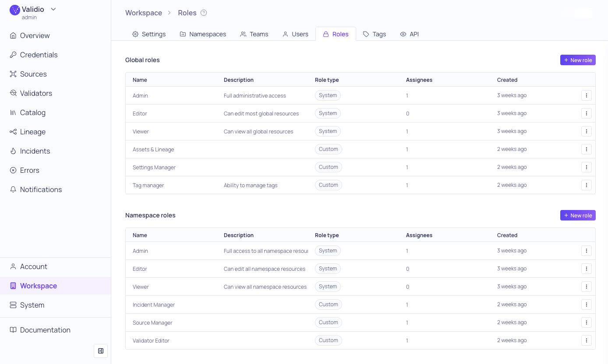The height and width of the screenshot is (364, 608).
Task: Collapse sidebar using the panel toggle icon
Action: pyautogui.click(x=101, y=351)
